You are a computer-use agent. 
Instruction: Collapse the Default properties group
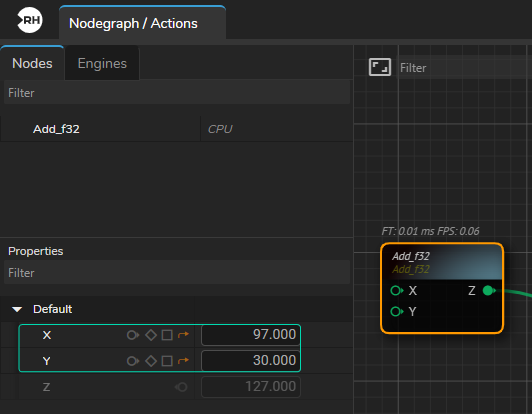17,309
